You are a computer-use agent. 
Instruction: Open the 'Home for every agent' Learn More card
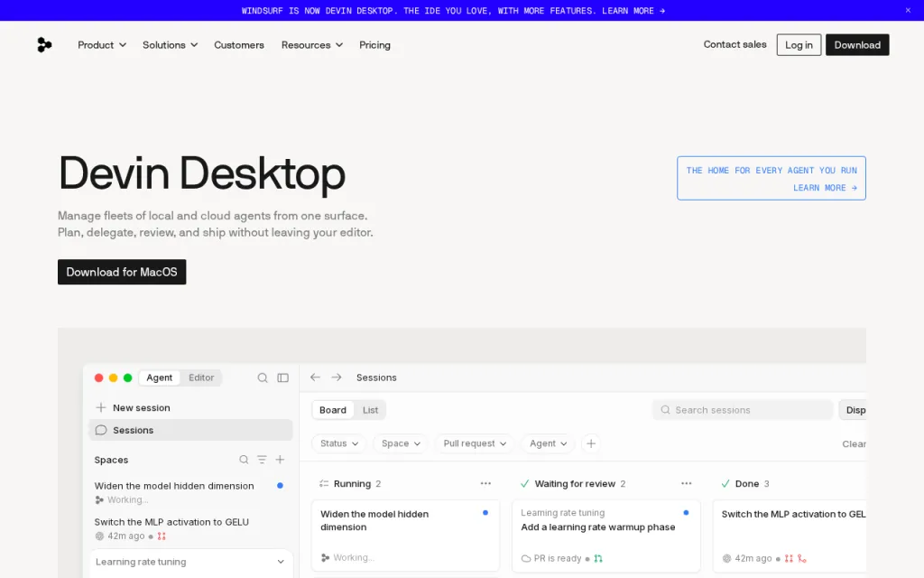772,178
